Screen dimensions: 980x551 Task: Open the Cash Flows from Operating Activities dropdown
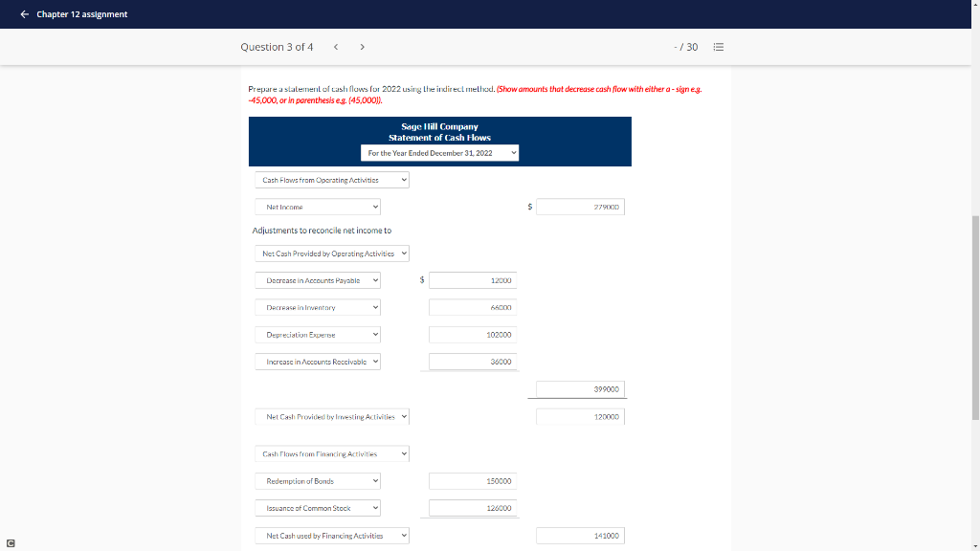[331, 179]
